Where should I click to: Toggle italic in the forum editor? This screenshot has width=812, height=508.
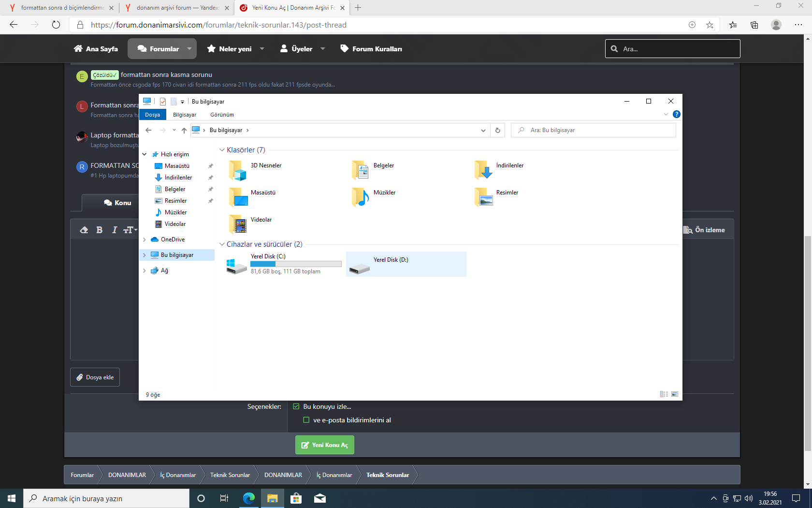click(115, 230)
